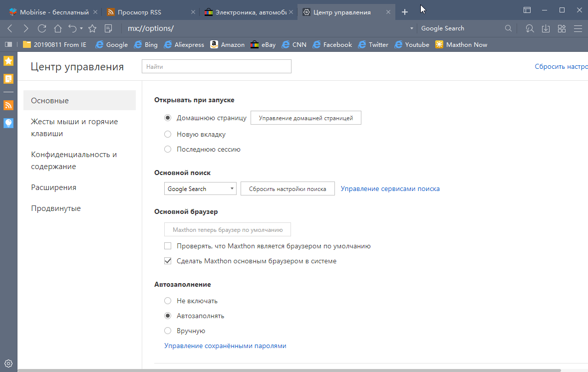Open RSS reader icon in sidebar

coord(8,105)
